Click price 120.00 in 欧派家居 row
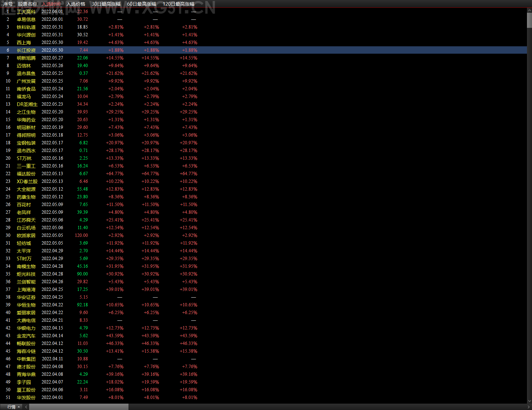This screenshot has width=532, height=410. click(82, 236)
